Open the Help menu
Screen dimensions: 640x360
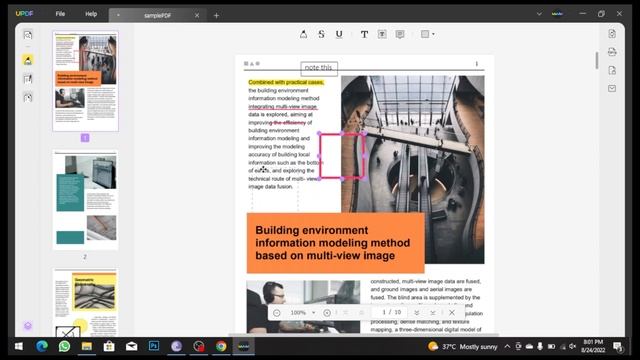click(91, 14)
